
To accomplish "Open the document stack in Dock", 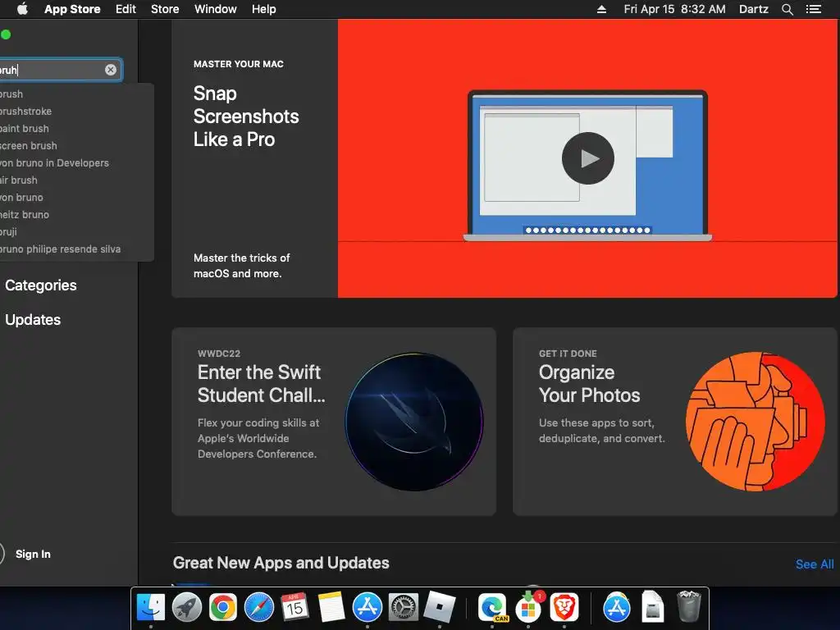I will click(x=652, y=607).
